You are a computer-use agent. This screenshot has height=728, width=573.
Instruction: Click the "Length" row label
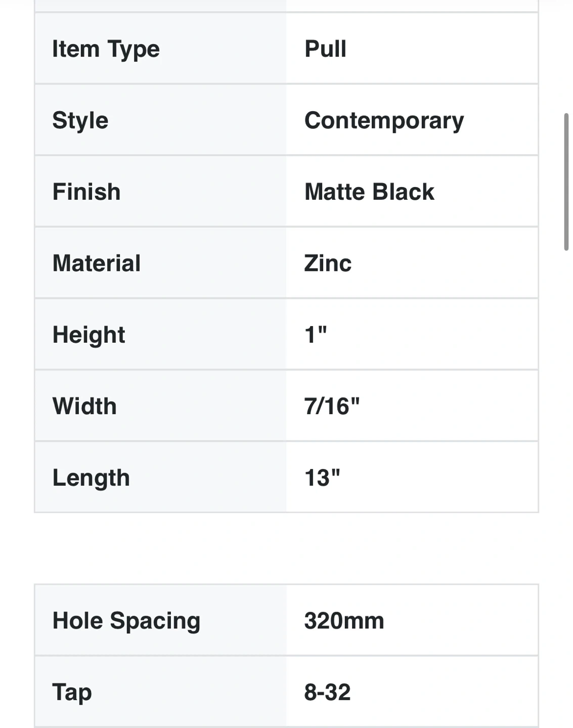91,478
